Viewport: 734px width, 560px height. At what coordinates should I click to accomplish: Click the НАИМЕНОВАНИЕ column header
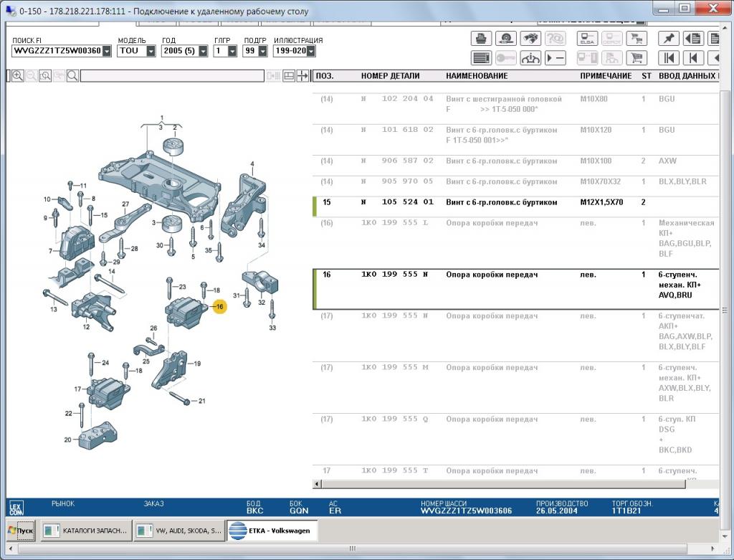pos(477,76)
